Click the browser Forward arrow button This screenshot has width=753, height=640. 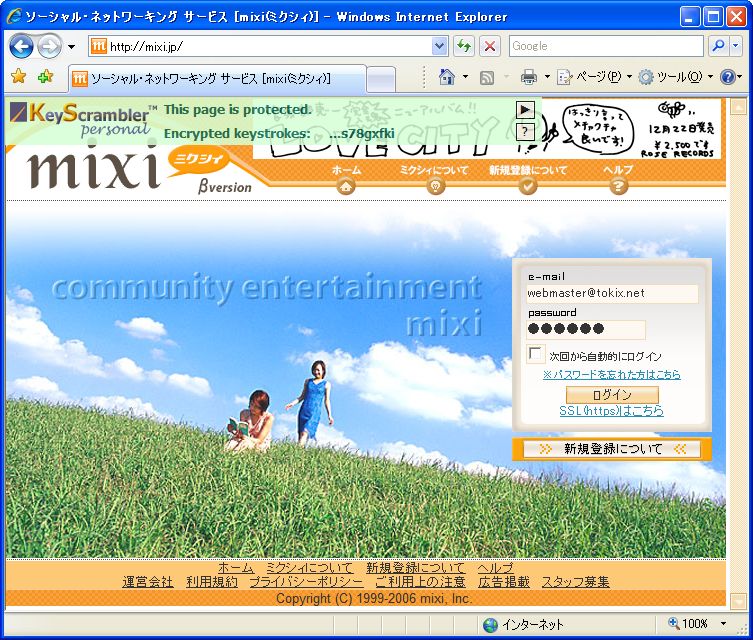[x=50, y=47]
